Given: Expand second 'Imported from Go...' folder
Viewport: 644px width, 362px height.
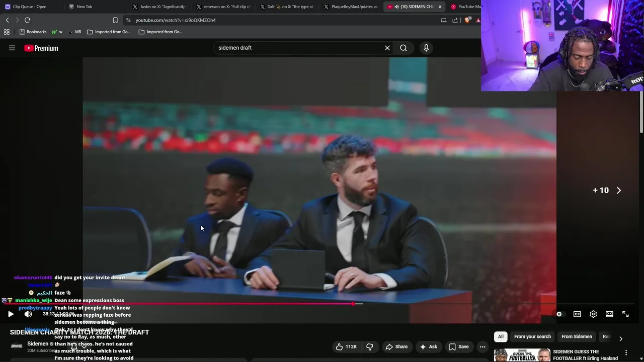Looking at the screenshot, I should pyautogui.click(x=160, y=32).
